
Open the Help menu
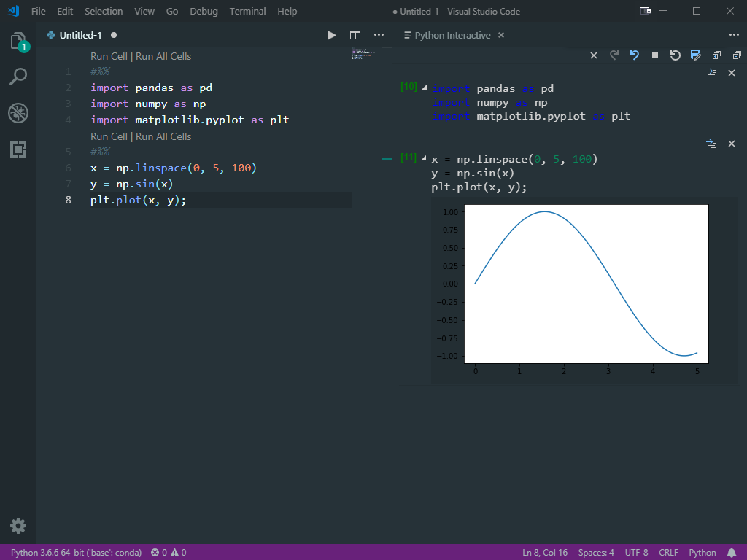click(287, 11)
